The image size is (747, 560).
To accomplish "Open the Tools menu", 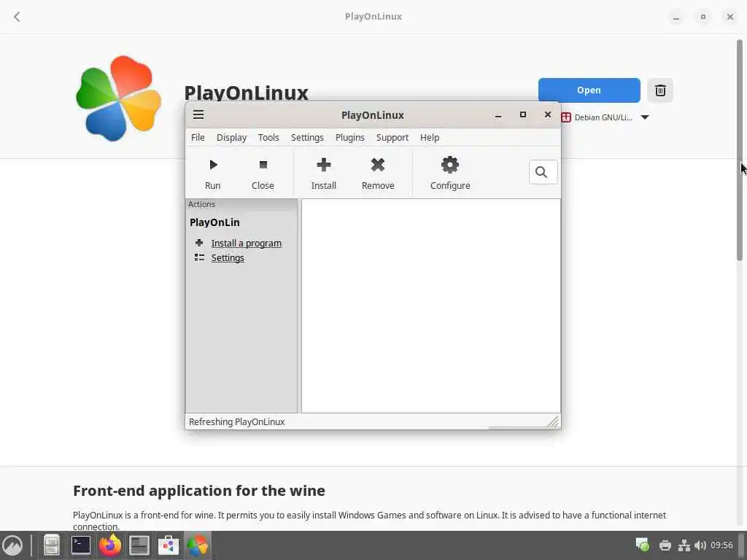I will [x=268, y=138].
